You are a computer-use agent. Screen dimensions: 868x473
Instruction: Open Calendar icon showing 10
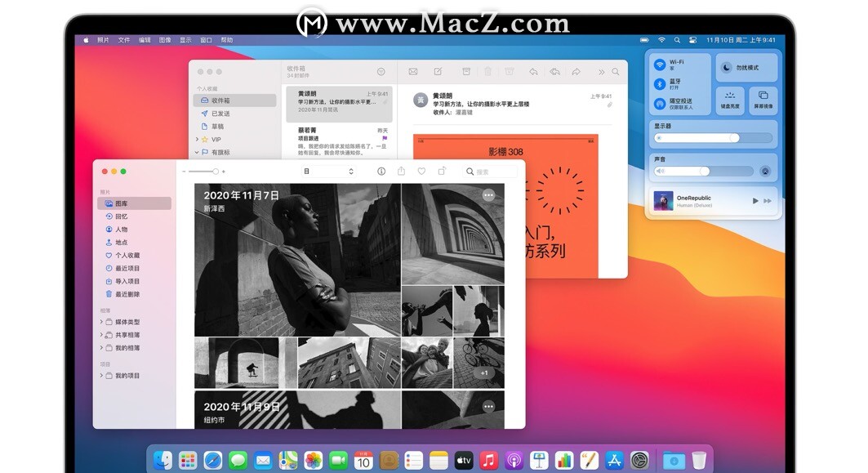tap(363, 460)
